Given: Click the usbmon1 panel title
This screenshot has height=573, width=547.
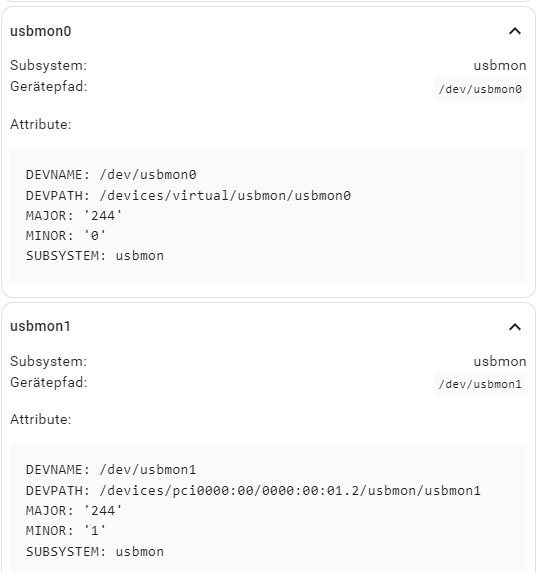Looking at the screenshot, I should 40,326.
